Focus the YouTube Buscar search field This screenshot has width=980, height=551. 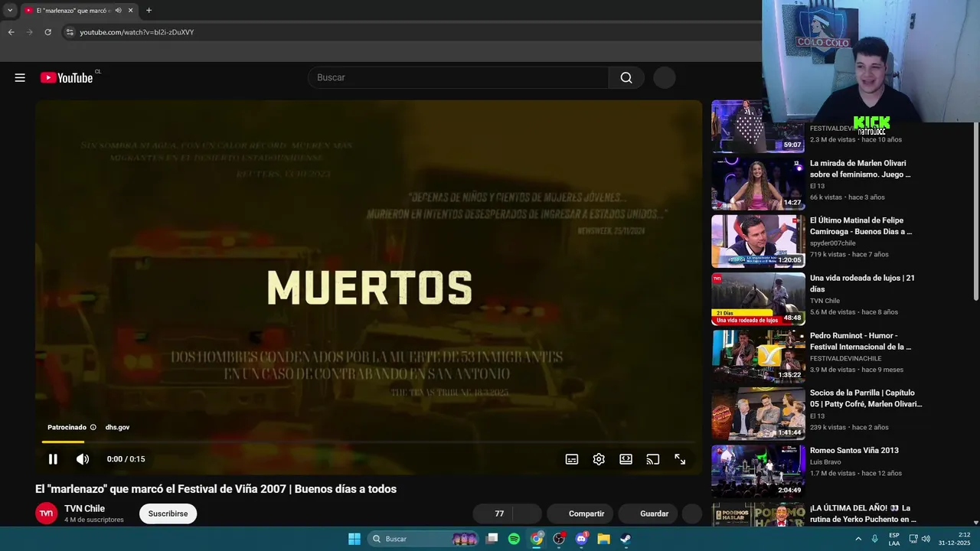458,77
